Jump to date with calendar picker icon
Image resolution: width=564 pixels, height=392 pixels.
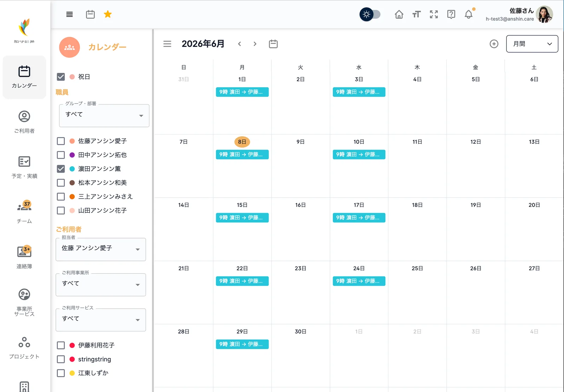tap(273, 44)
